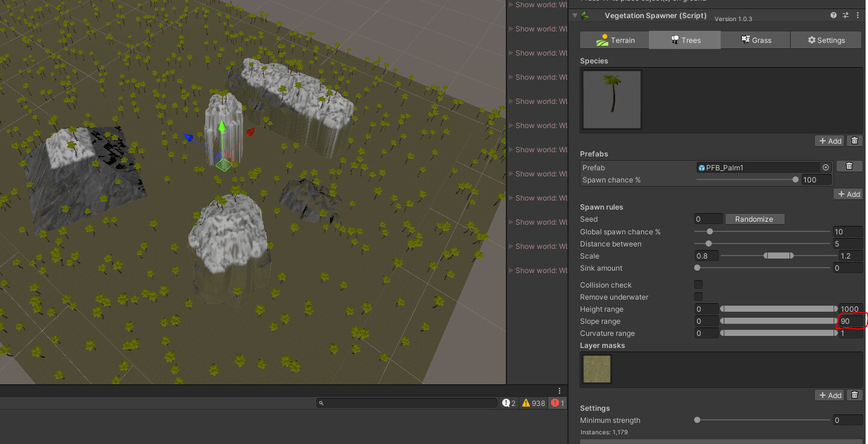
Task: Click the console search field
Action: tap(407, 403)
